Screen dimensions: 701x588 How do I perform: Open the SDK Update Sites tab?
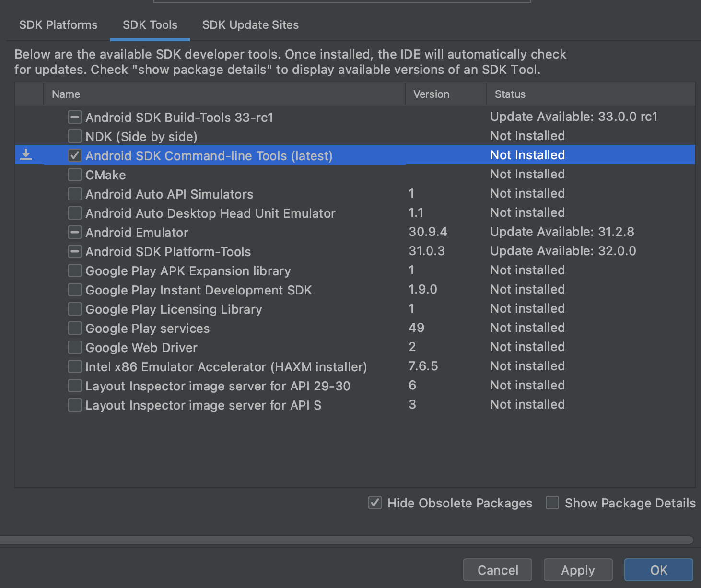point(250,25)
